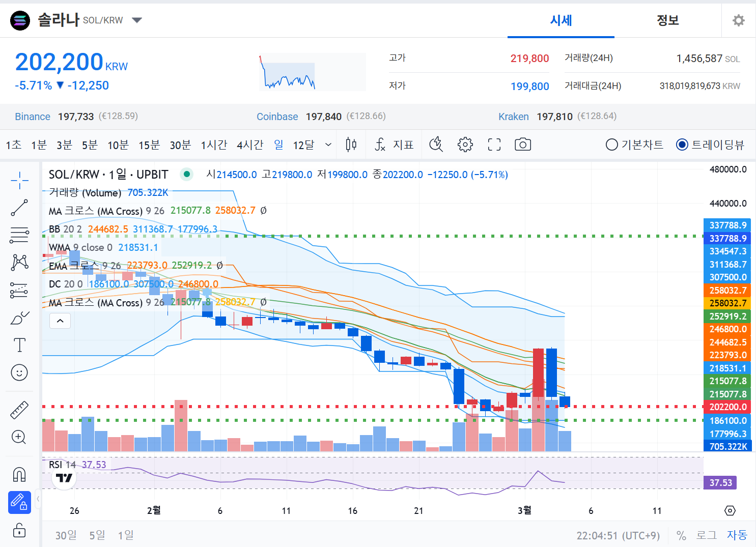756x547 pixels.
Task: Select the 12달 interval
Action: (304, 145)
